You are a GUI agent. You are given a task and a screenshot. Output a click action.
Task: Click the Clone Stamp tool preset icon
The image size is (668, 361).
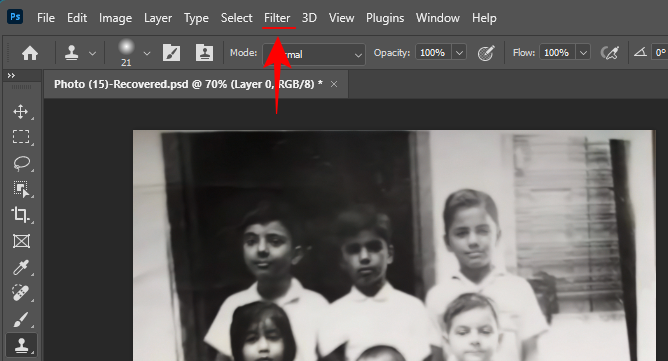(x=72, y=53)
